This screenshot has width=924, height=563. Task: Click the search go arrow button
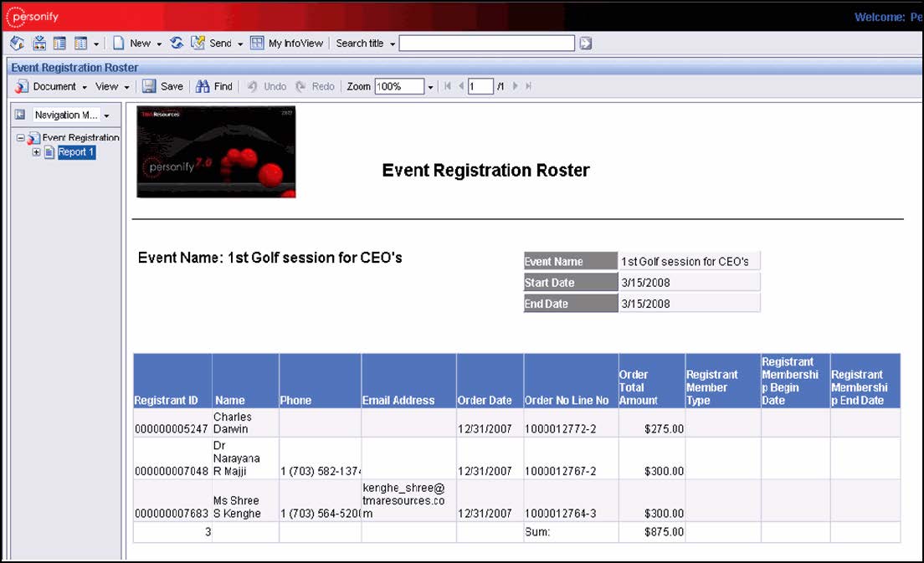pyautogui.click(x=586, y=44)
